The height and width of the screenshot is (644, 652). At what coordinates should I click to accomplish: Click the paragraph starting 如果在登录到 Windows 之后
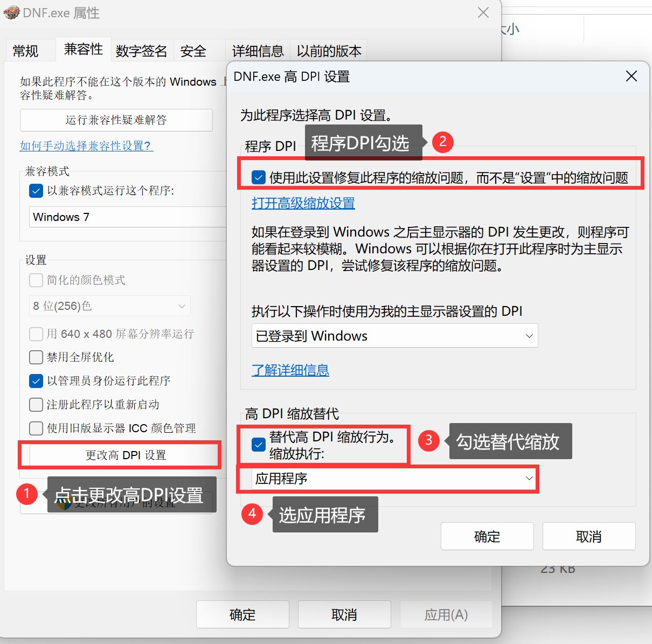point(440,249)
